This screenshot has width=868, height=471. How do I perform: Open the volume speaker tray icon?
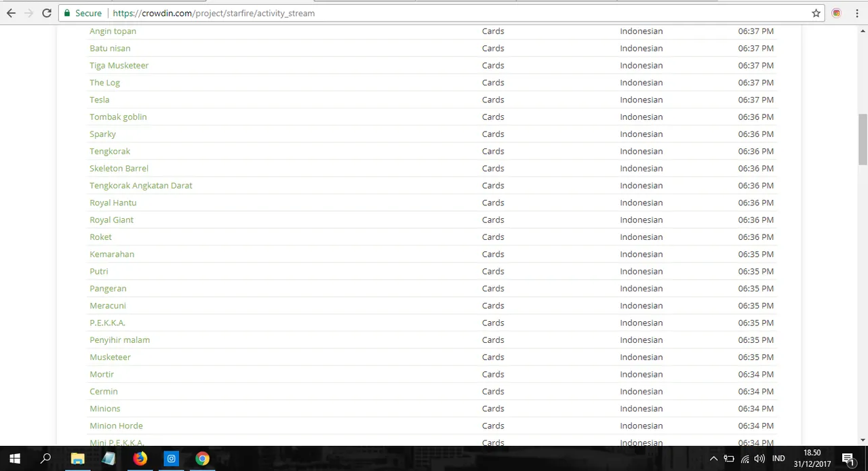pyautogui.click(x=759, y=459)
